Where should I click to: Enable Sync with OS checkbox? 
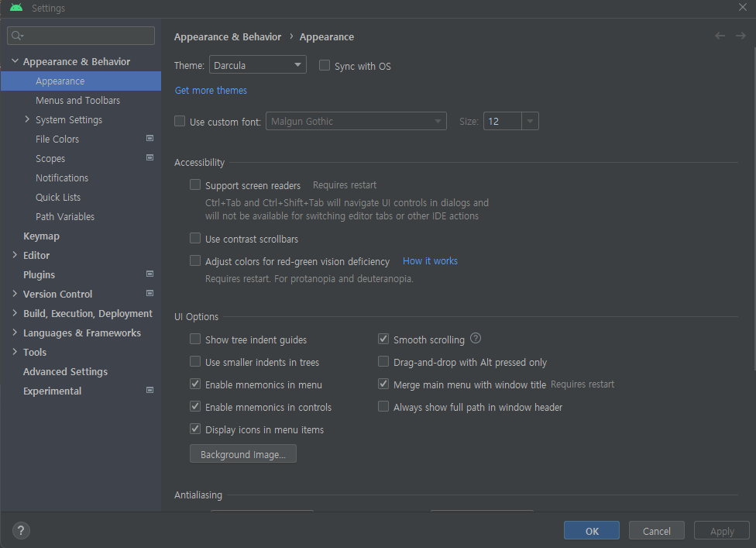coord(325,66)
